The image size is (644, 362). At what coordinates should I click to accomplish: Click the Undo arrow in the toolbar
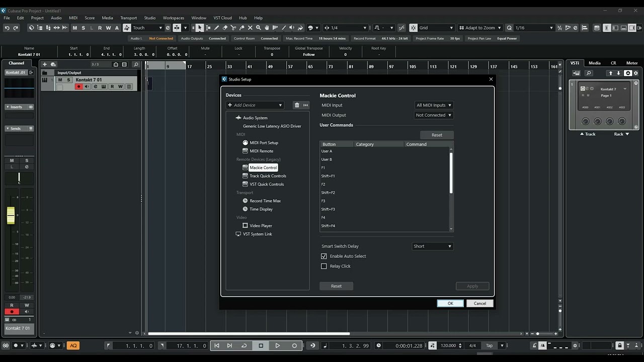(7, 28)
